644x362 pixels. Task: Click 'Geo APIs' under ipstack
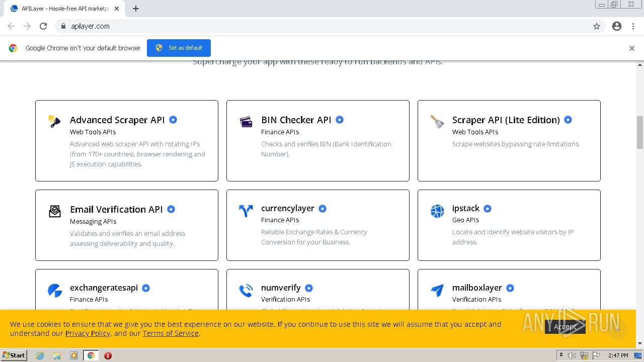coord(465,220)
